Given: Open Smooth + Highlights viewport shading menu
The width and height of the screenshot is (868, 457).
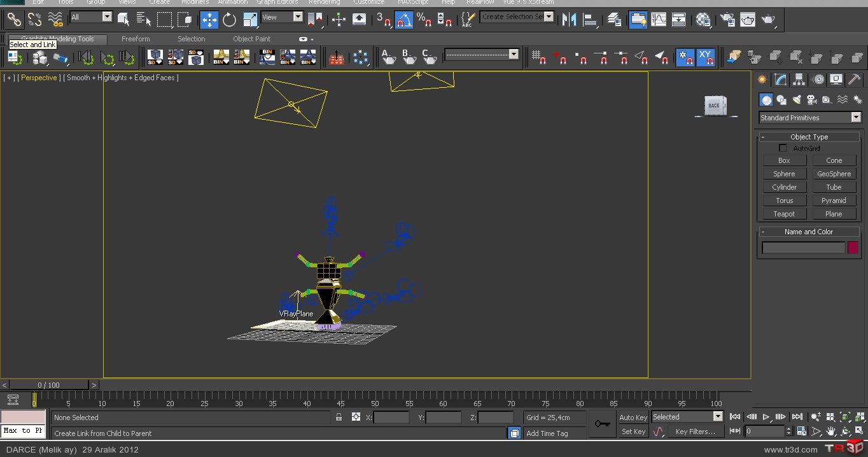Looking at the screenshot, I should click(x=122, y=78).
